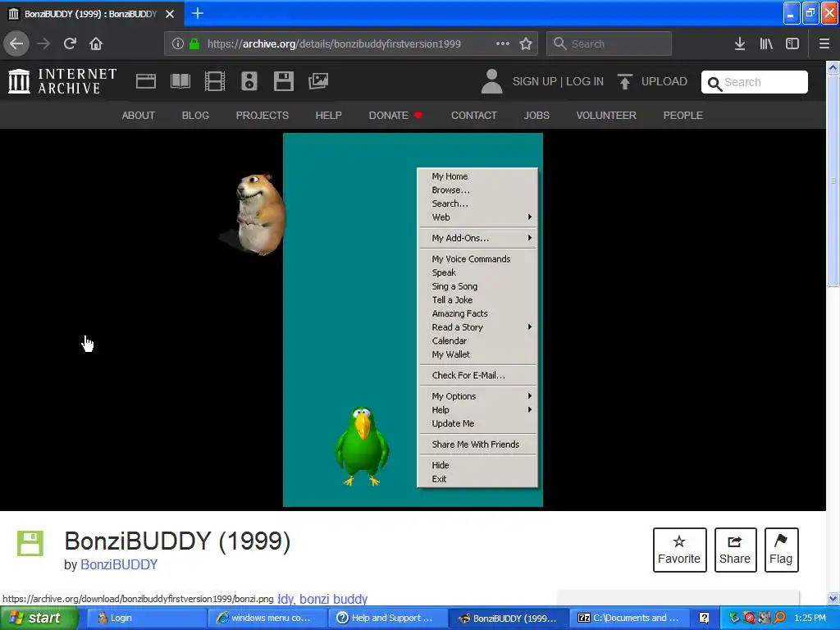Screen dimensions: 840x630
Task: Click the Internet Archive logo
Action: point(62,81)
